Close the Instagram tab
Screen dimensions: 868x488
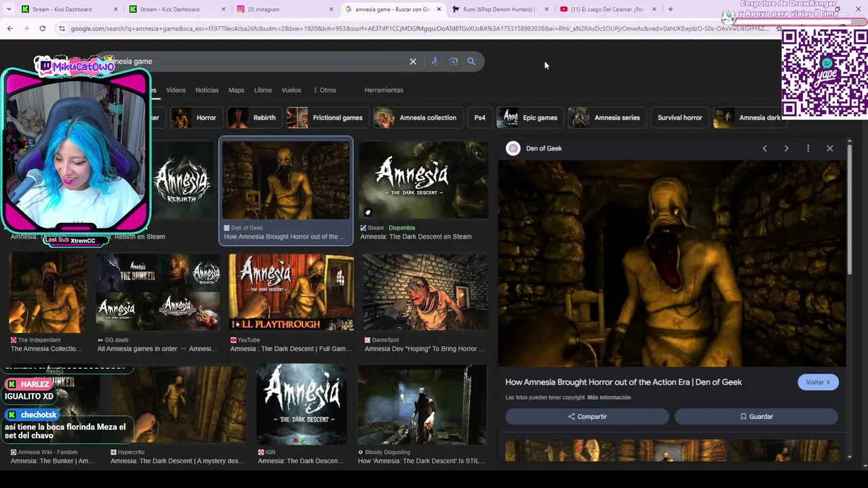[x=331, y=9]
